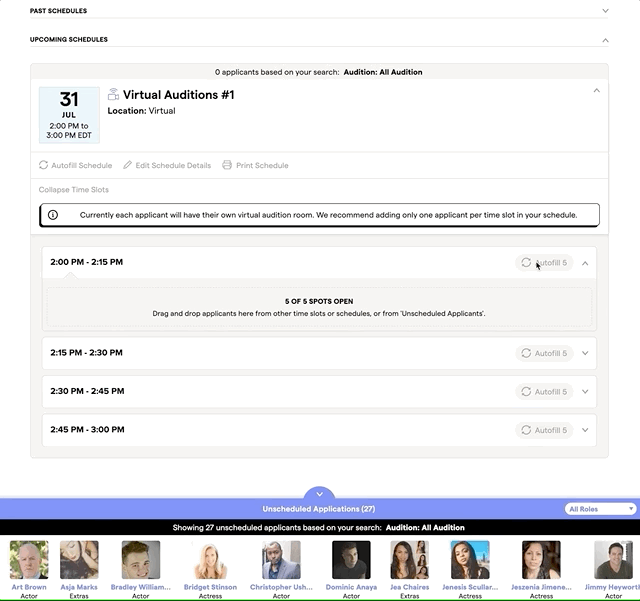
Task: Expand the 2:45 PM - 3:00 PM slot
Action: pos(585,430)
